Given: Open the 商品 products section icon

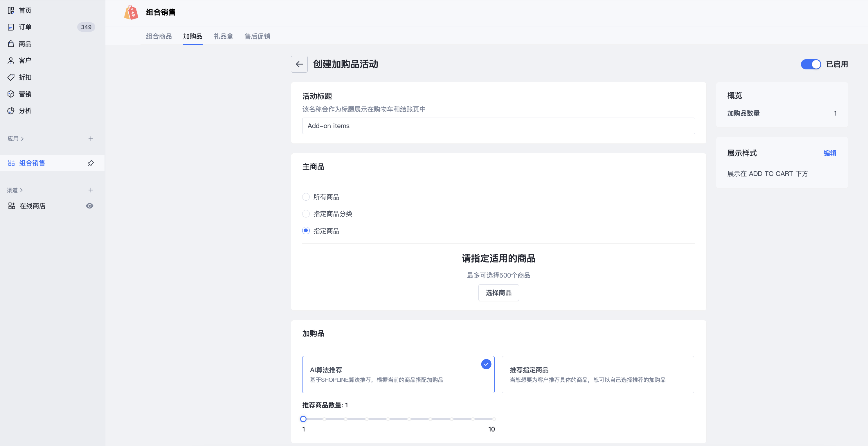Looking at the screenshot, I should pyautogui.click(x=11, y=44).
